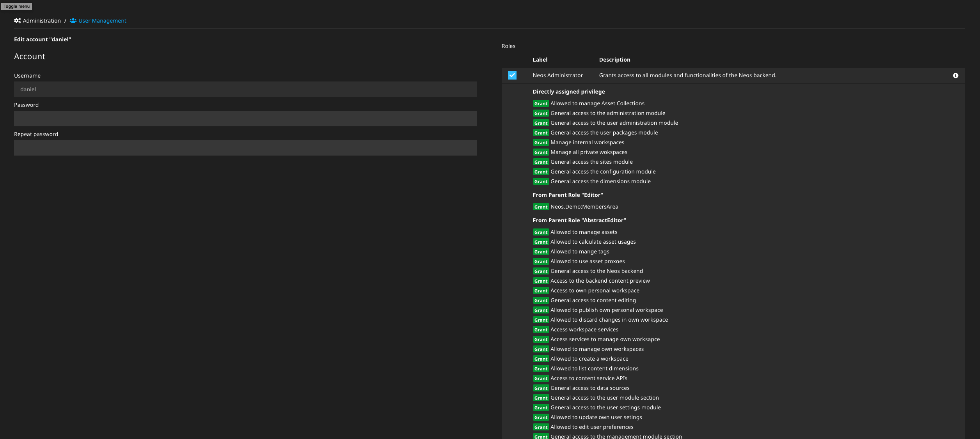The width and height of the screenshot is (980, 439).
Task: Navigate to User Management breadcrumb link
Action: 102,20
